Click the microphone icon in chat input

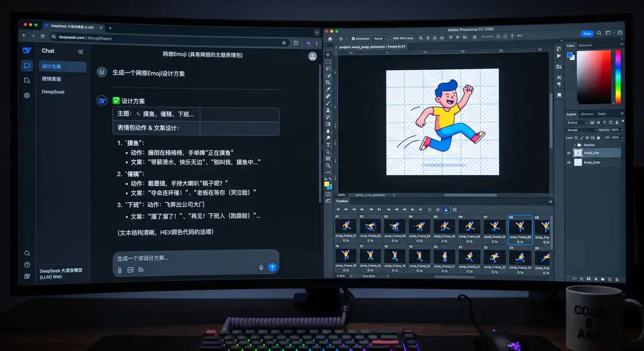[x=261, y=267]
